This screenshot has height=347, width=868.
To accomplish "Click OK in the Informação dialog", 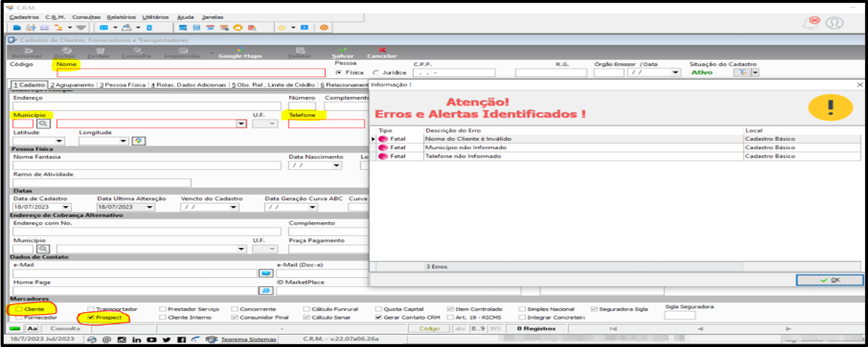I will tap(830, 280).
